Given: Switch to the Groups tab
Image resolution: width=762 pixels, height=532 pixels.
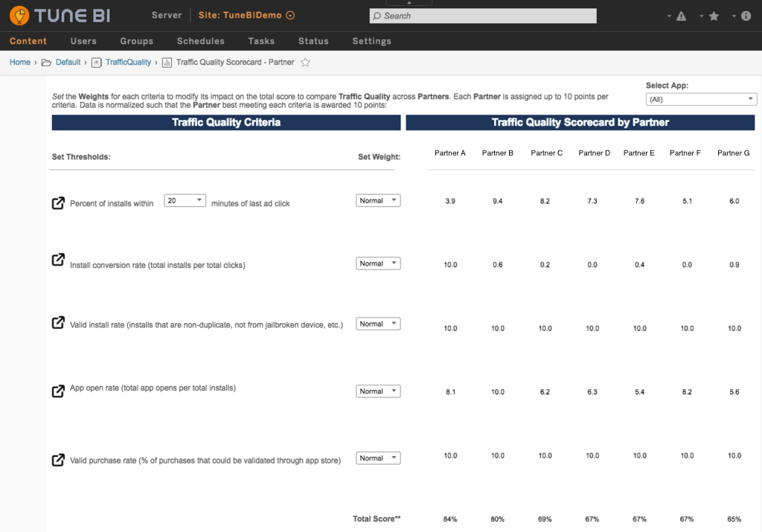Looking at the screenshot, I should click(137, 42).
